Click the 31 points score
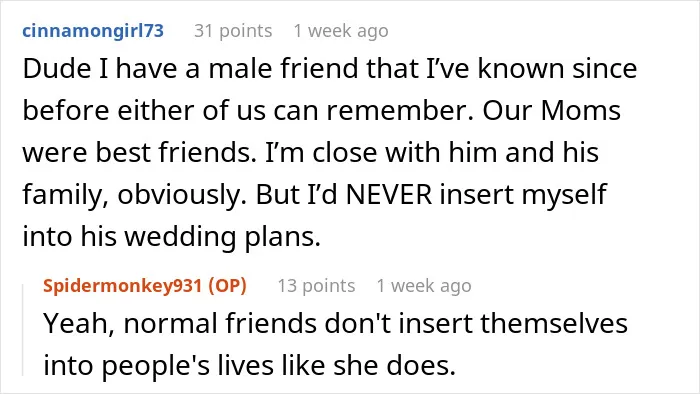 click(x=233, y=31)
